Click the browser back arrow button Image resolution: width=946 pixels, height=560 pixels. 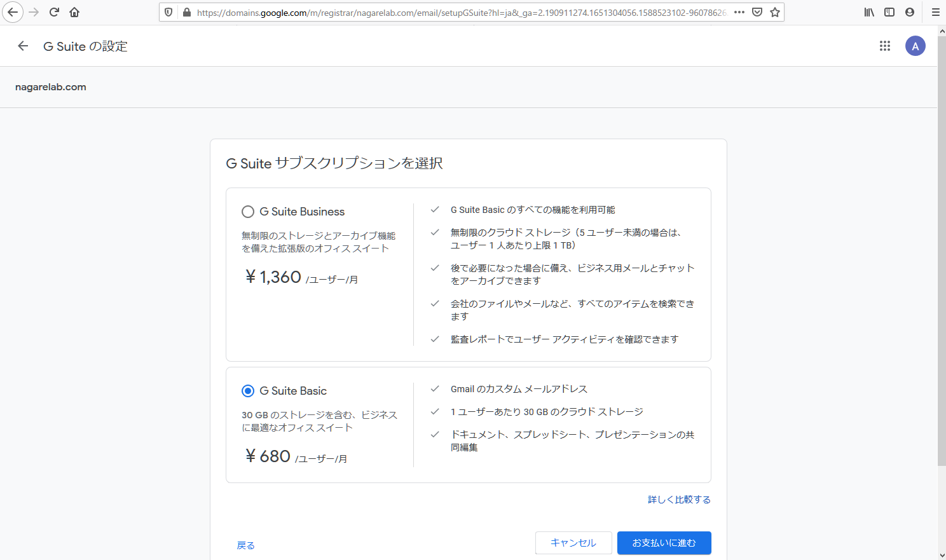click(x=12, y=12)
